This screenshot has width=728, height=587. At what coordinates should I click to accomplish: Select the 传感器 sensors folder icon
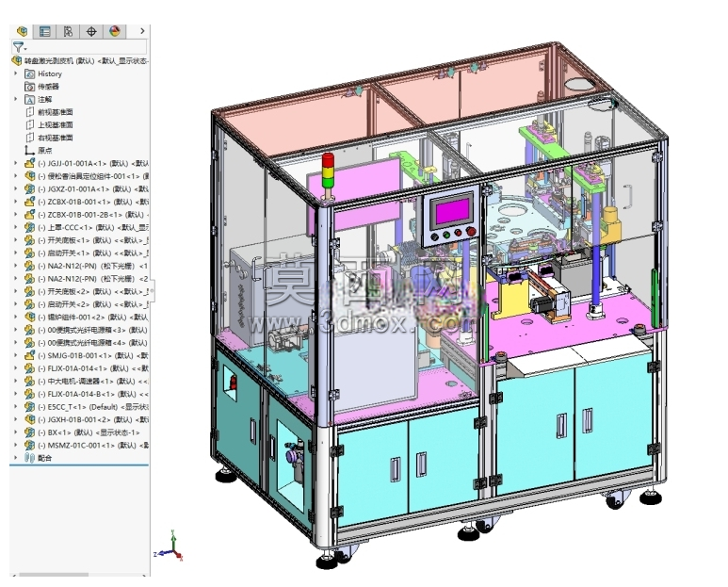pos(30,87)
